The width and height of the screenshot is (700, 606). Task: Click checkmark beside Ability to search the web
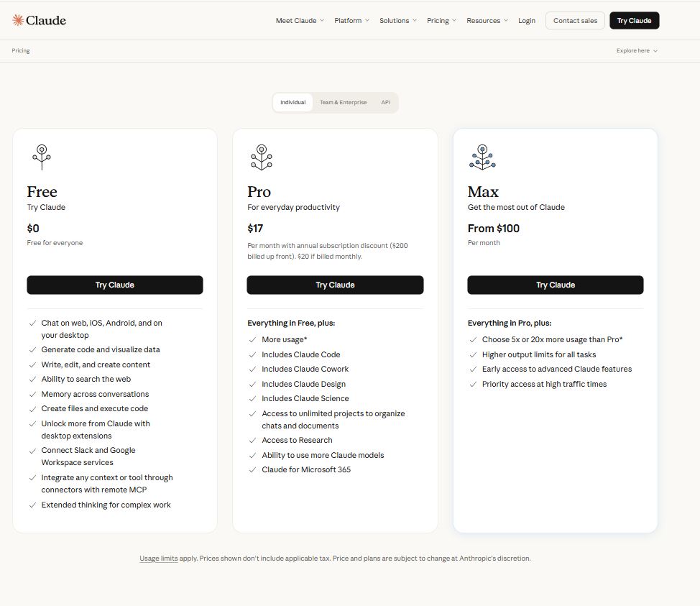coord(32,380)
